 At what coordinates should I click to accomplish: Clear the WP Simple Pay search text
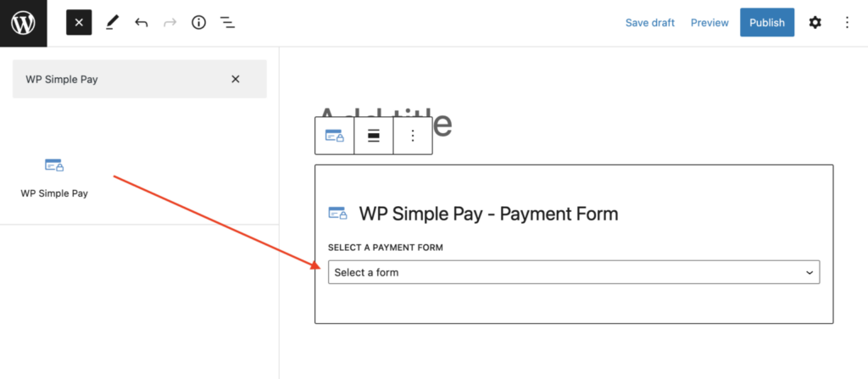236,79
